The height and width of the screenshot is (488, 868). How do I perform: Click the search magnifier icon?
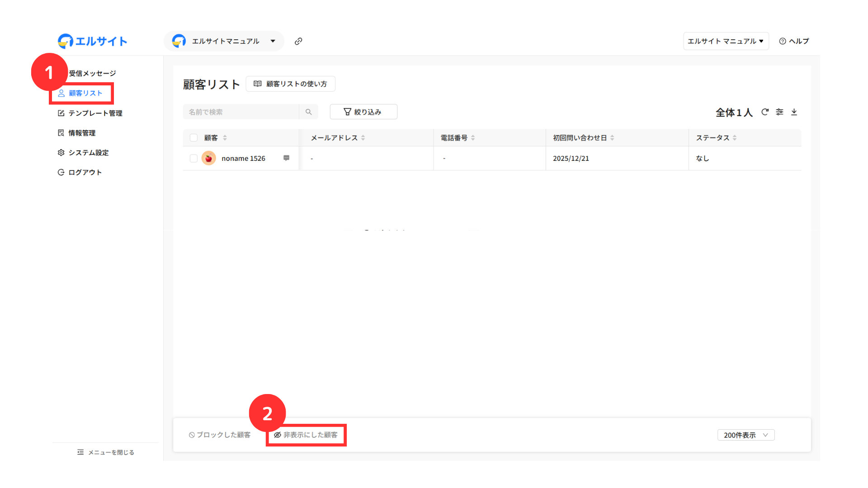pyautogui.click(x=309, y=112)
